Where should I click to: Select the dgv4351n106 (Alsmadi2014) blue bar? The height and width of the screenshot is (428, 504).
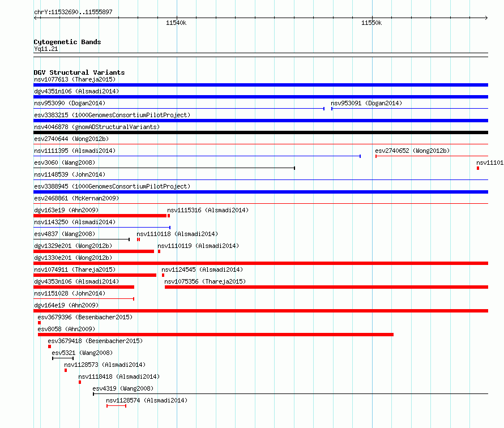[x=260, y=97]
